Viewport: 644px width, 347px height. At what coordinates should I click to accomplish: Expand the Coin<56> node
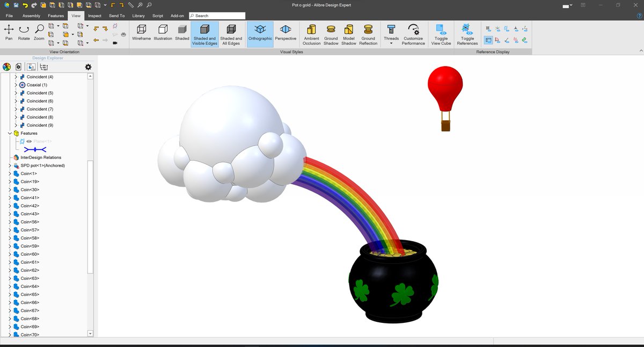coord(10,222)
